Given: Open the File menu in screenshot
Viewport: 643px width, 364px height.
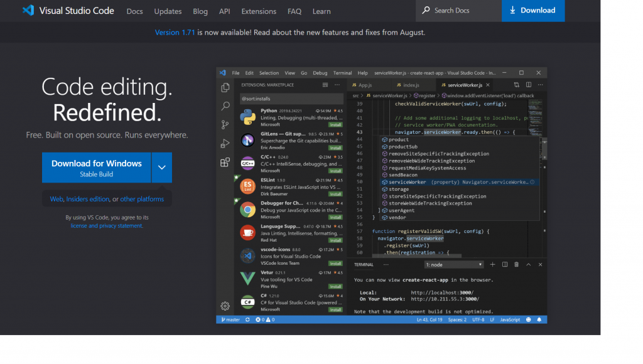Looking at the screenshot, I should [236, 73].
